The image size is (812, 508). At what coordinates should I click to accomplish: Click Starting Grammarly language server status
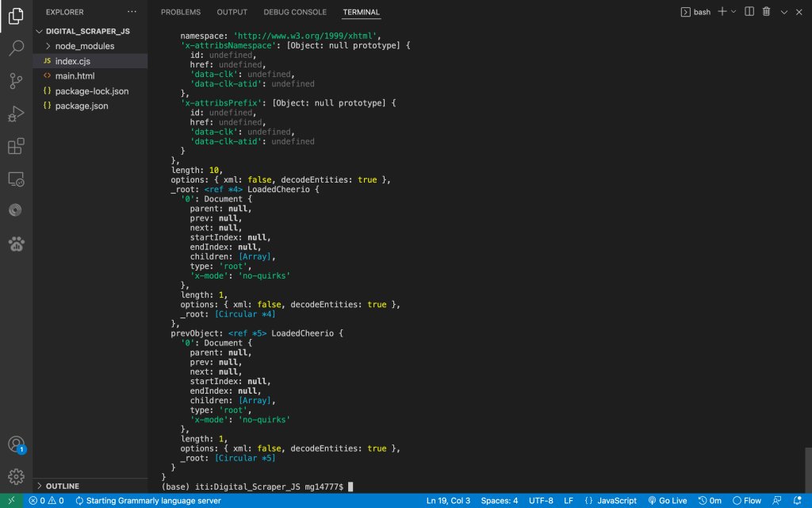coord(148,501)
